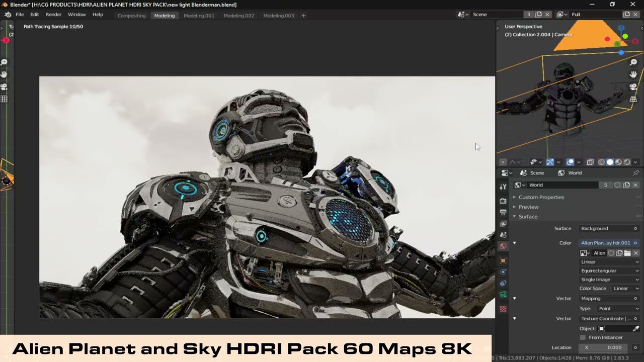Open the File menu

[x=20, y=15]
